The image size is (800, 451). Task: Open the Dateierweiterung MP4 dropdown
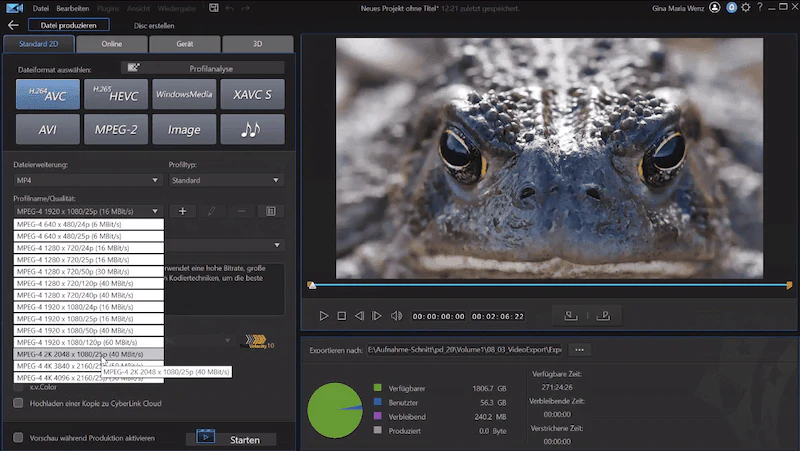[87, 180]
